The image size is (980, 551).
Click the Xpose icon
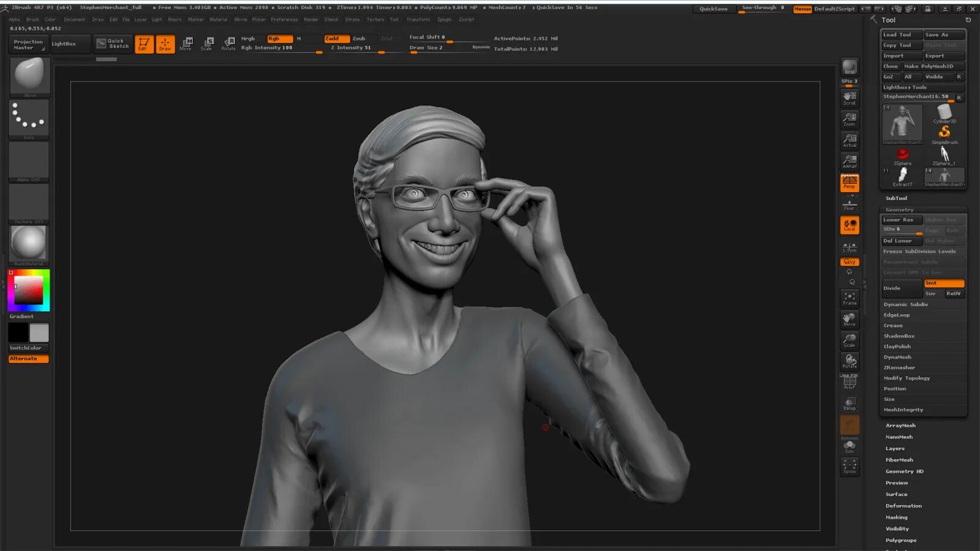(850, 467)
